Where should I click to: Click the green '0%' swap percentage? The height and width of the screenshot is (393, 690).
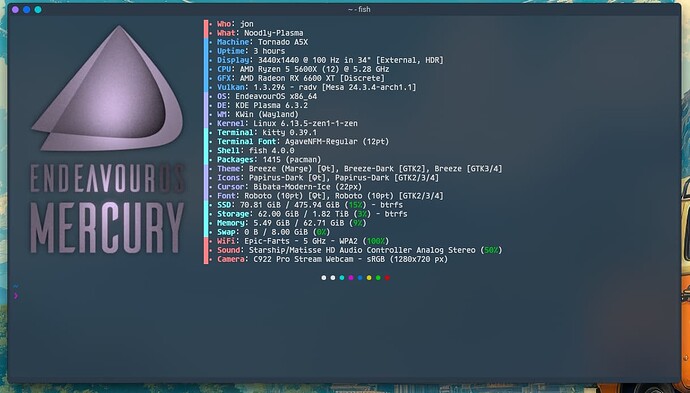[x=321, y=232]
